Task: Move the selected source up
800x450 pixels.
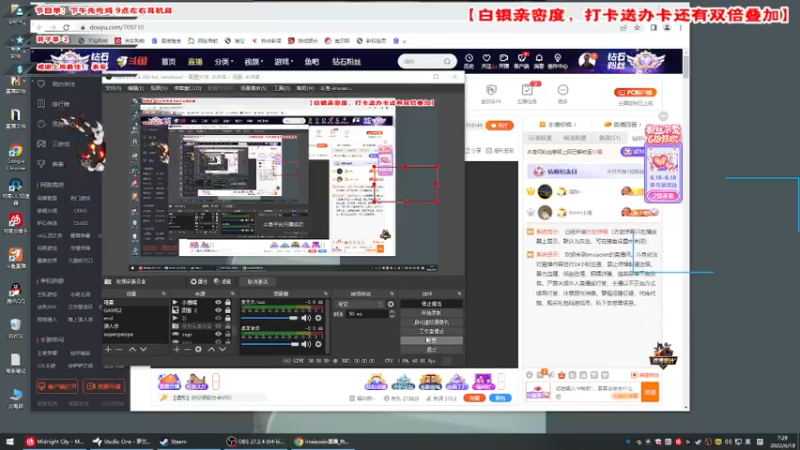Action: click(x=211, y=349)
